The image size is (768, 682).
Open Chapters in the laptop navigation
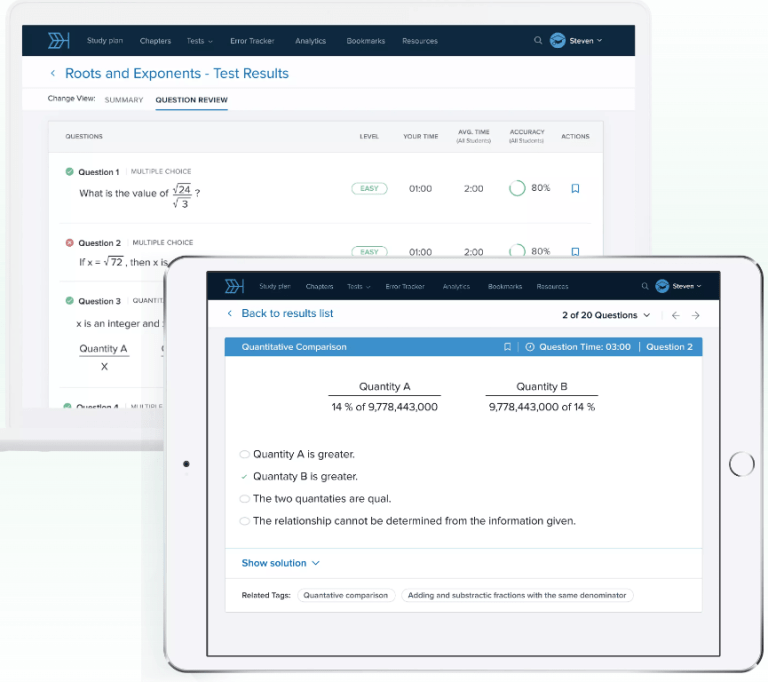[155, 41]
